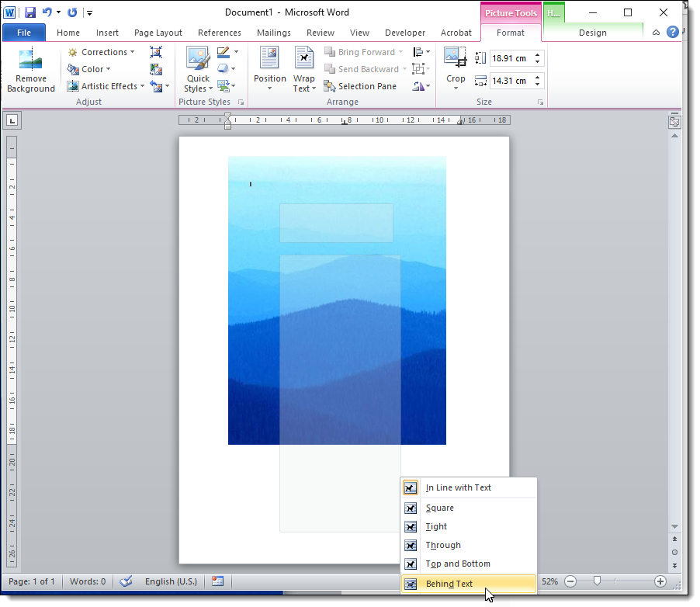Select Behind Text wrap option

[449, 584]
